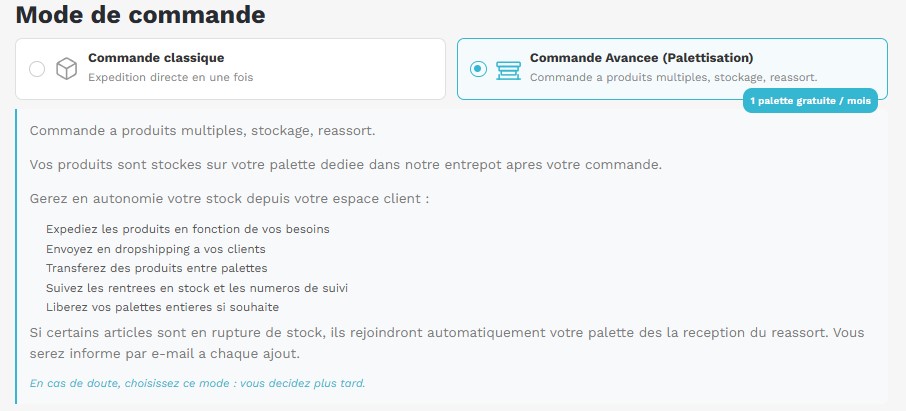This screenshot has width=906, height=411.
Task: Click the 'Expediez les produits' list item
Action: tap(188, 229)
